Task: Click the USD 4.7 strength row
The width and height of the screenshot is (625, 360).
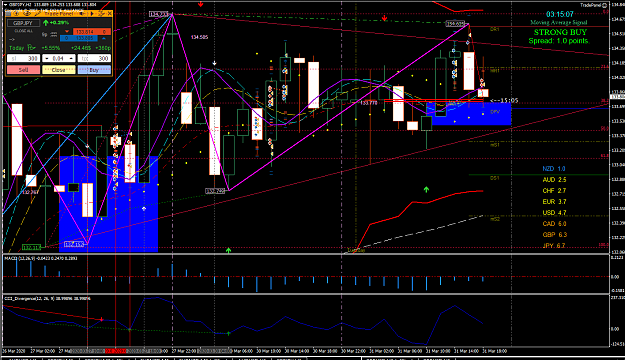Action: pos(554,212)
